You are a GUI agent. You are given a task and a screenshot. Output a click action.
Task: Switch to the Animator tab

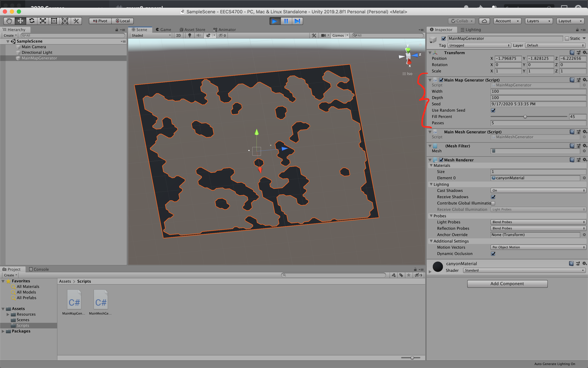tap(225, 30)
